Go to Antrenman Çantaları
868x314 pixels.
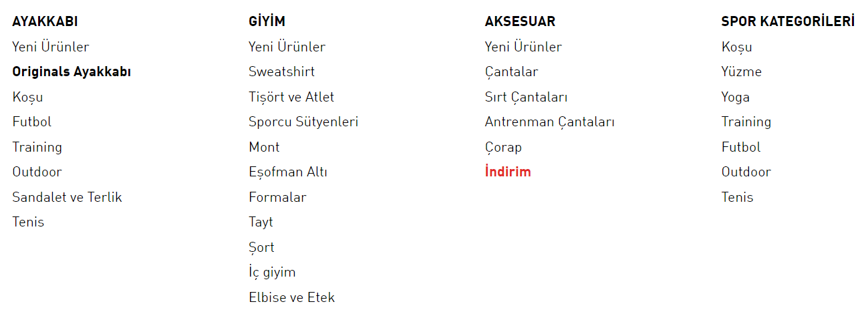pyautogui.click(x=549, y=122)
